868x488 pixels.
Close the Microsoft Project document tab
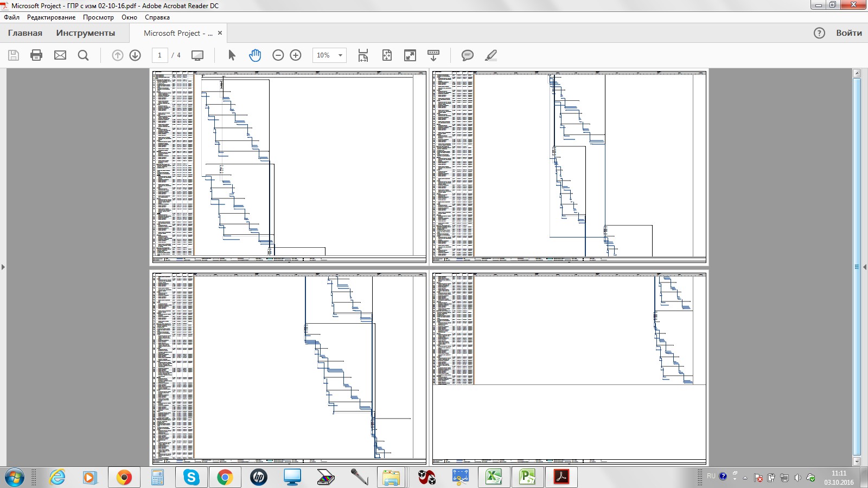pos(220,33)
